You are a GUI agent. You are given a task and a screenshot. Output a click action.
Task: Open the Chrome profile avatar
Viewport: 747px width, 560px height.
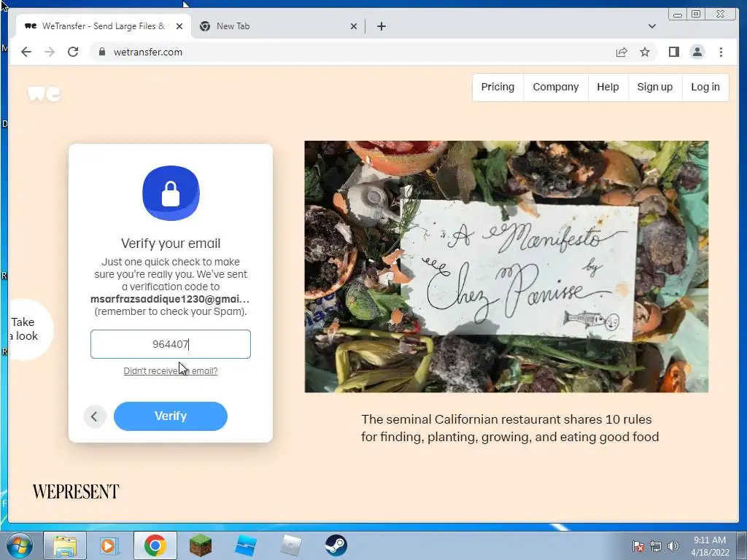[697, 52]
